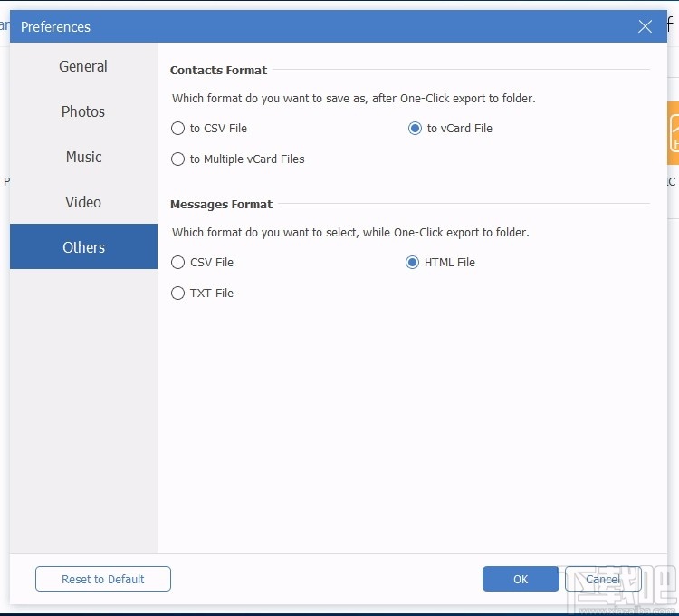Confirm preferences with the OK button
The image size is (679, 616).
tap(521, 579)
